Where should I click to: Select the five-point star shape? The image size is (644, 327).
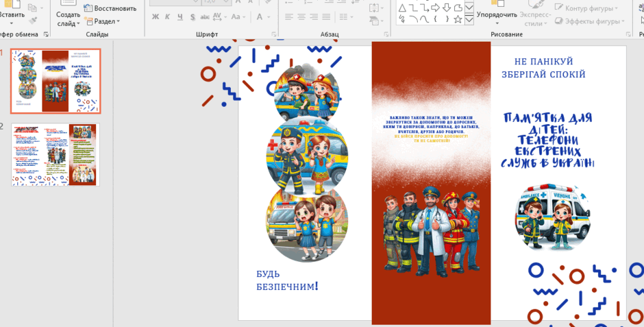point(458,19)
